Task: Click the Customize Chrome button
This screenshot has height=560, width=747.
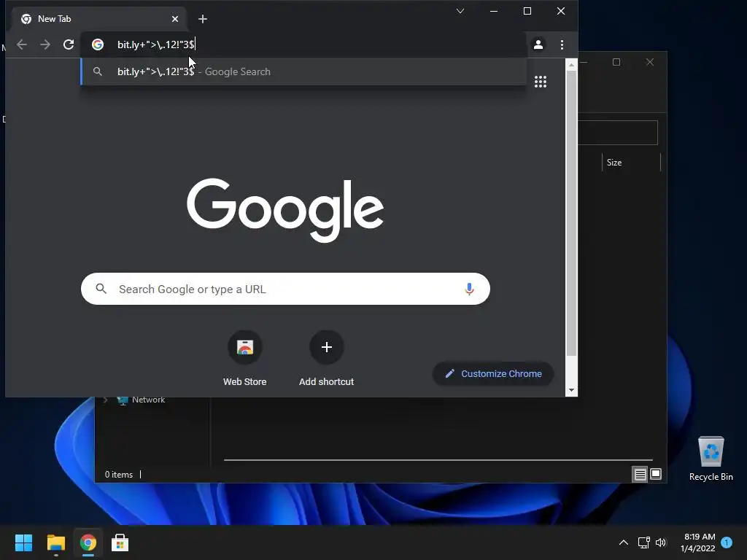Action: (x=493, y=374)
